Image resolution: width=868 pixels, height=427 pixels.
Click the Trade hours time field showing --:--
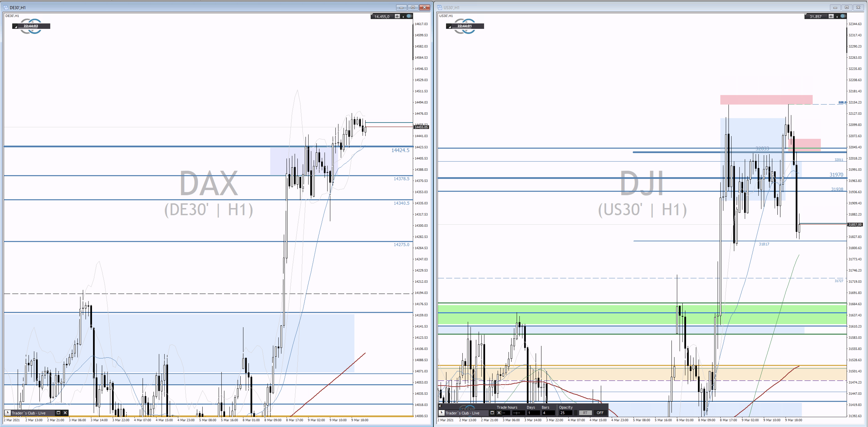pos(519,413)
